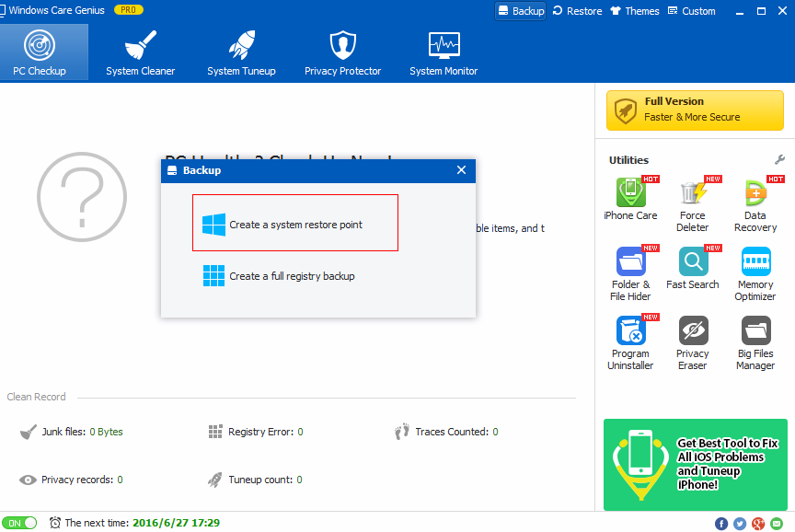
Task: Close the Backup dialog
Action: pyautogui.click(x=461, y=170)
